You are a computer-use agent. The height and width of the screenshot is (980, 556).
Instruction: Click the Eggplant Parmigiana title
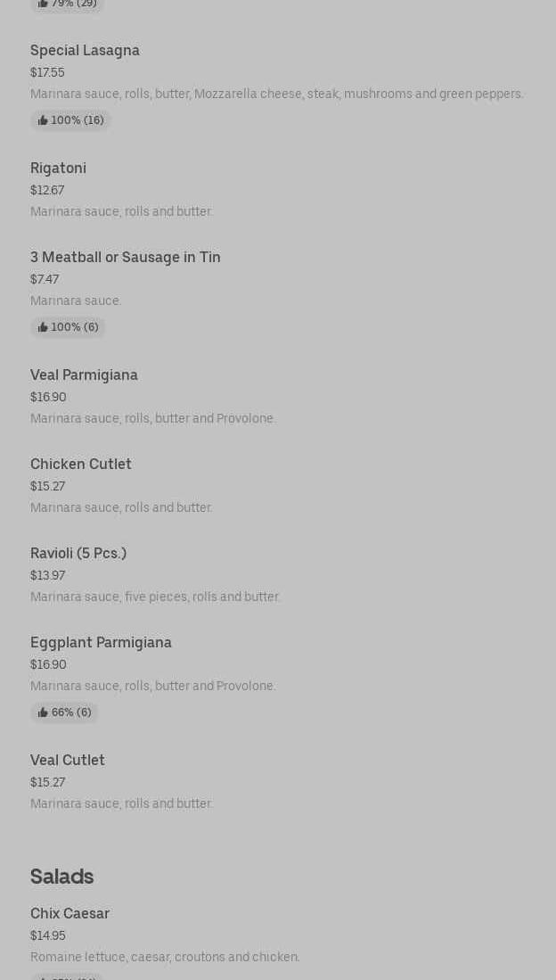click(101, 642)
